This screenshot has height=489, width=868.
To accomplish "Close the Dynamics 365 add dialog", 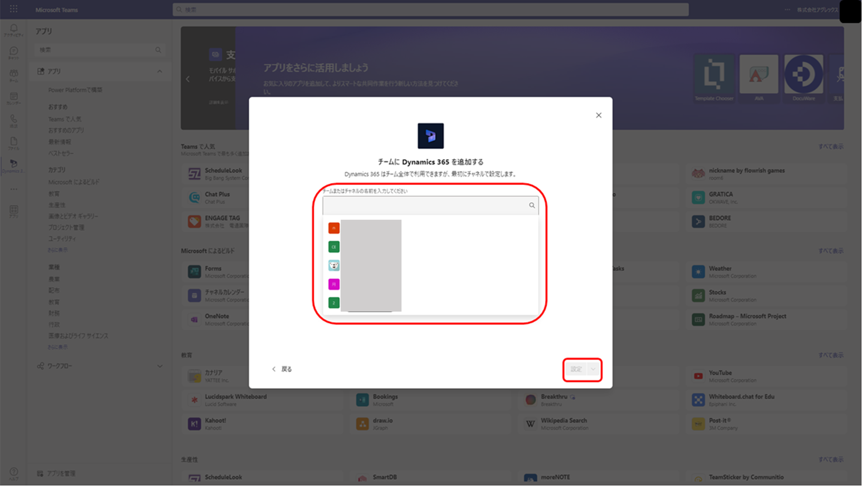I will point(598,115).
